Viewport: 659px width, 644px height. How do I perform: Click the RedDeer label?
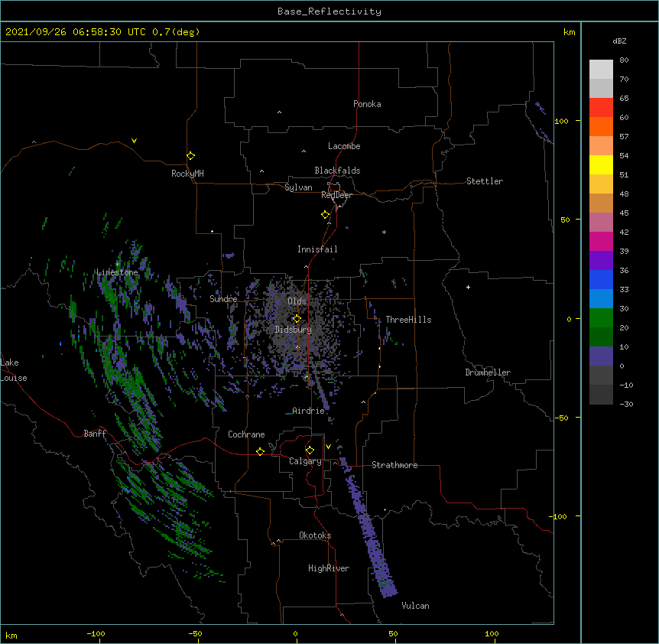pos(336,195)
